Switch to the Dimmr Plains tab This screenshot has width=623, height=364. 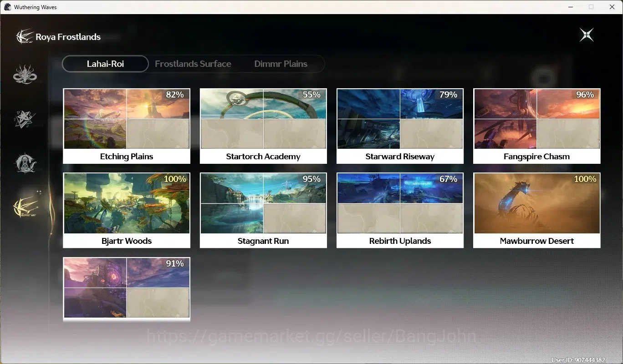click(x=281, y=64)
